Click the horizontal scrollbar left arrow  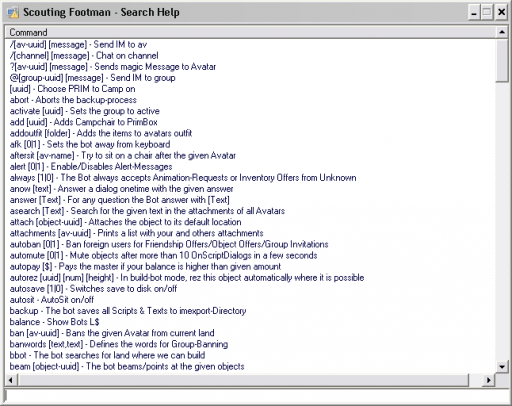[x=11, y=380]
